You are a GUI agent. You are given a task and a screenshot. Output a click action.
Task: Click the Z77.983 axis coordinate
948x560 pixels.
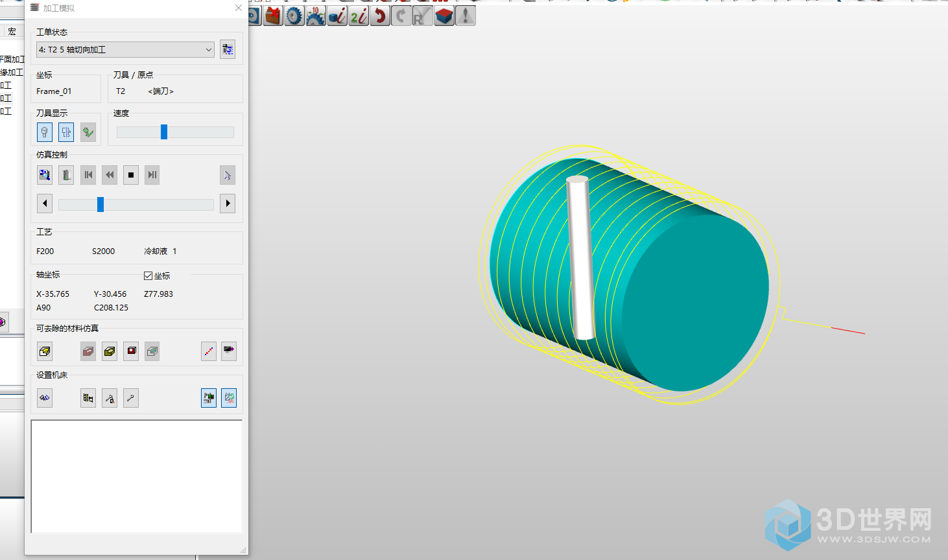(x=158, y=294)
